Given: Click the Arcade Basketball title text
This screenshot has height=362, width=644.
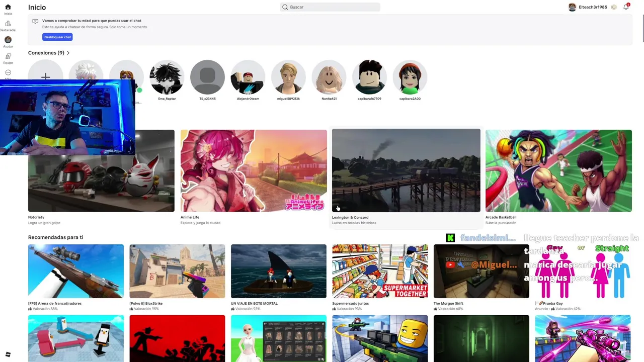Looking at the screenshot, I should tap(501, 217).
